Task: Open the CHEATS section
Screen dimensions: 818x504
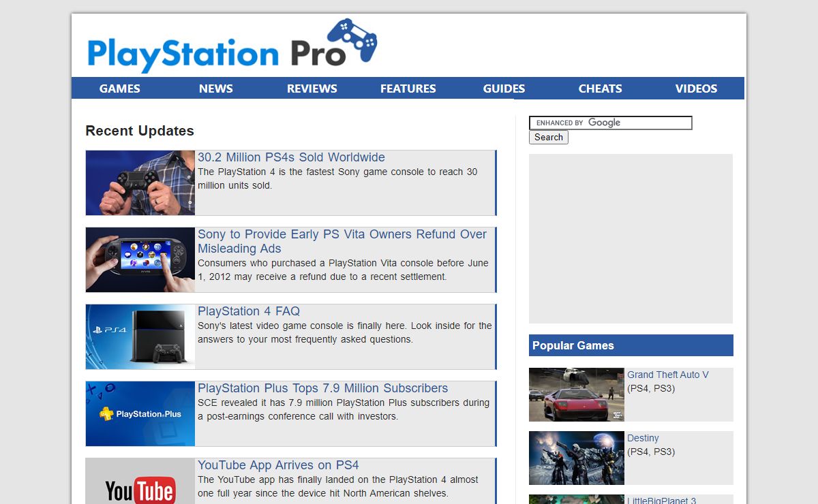Action: (601, 89)
